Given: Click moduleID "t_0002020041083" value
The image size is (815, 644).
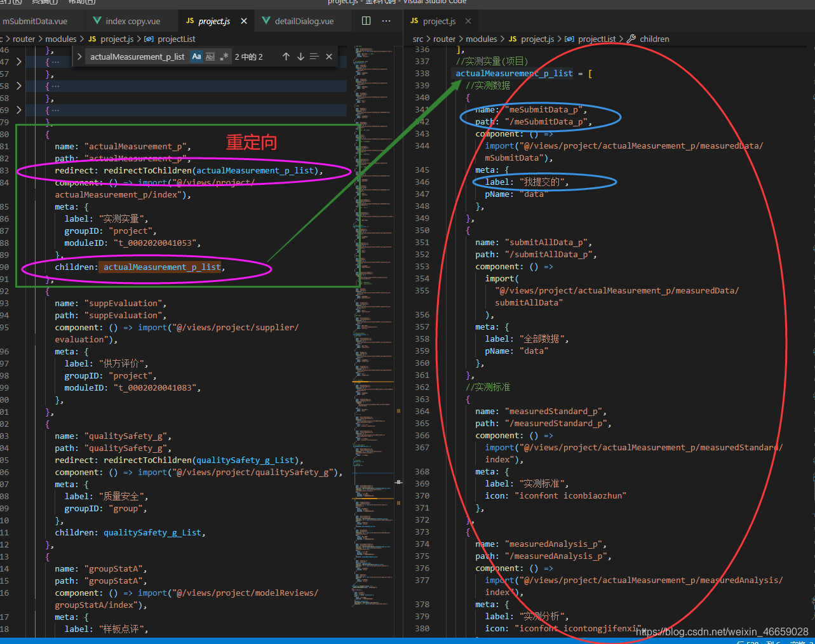Looking at the screenshot, I should click(157, 387).
